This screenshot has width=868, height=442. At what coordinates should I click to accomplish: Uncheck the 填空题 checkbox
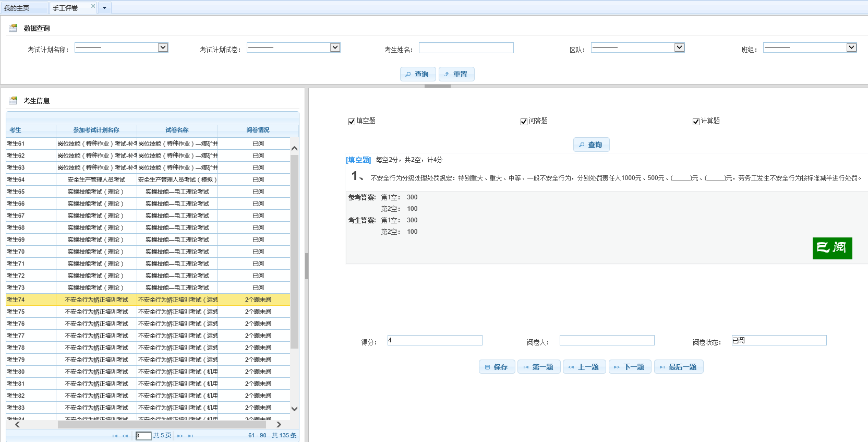pos(352,122)
